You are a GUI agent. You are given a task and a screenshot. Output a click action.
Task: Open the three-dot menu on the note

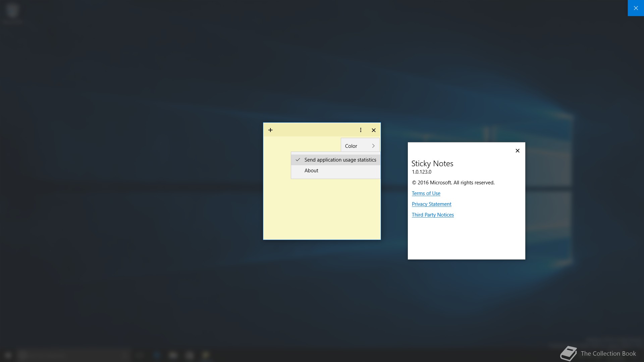[361, 130]
